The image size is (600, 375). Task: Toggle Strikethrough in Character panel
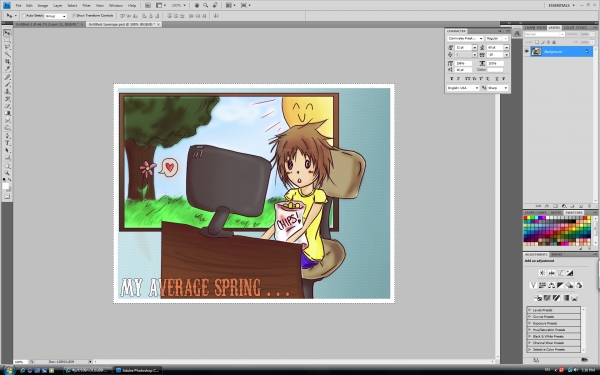[504, 78]
